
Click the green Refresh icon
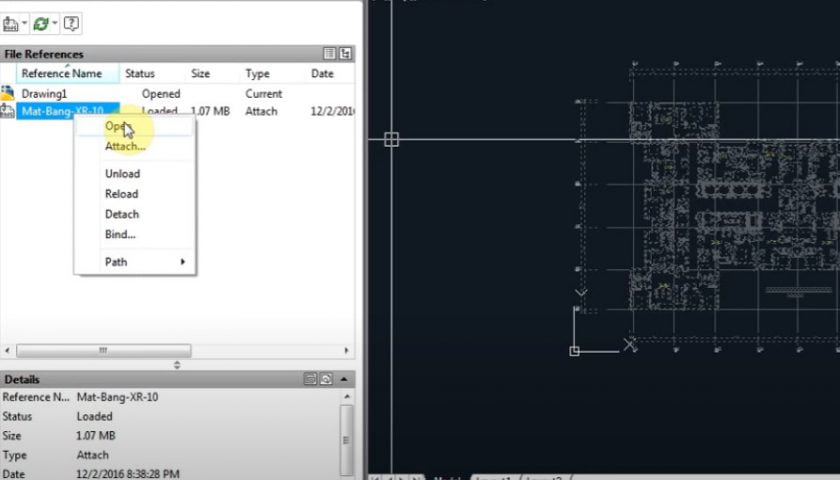[41, 23]
